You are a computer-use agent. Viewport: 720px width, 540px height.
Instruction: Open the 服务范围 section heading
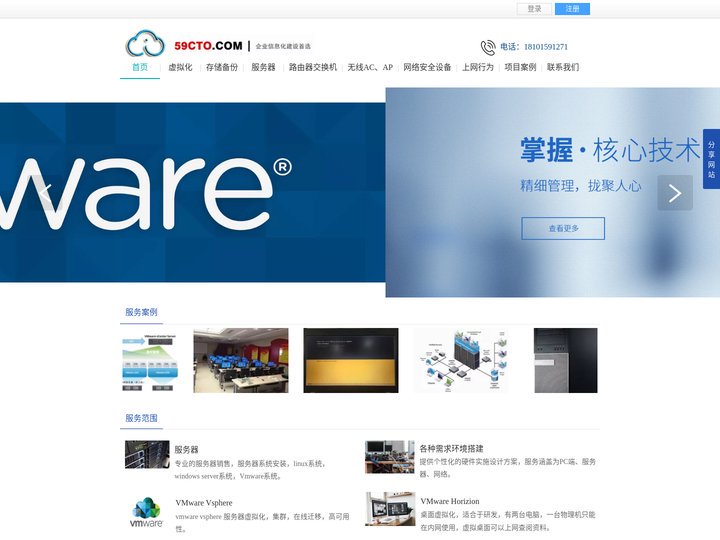141,418
